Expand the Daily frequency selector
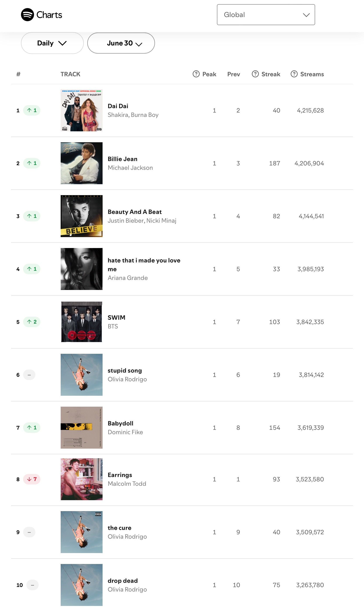 (x=52, y=43)
